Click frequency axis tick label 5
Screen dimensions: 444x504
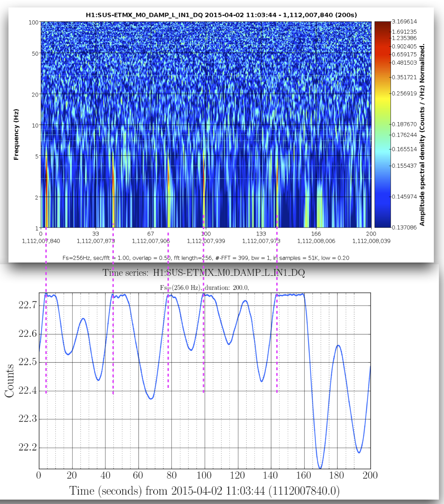[x=37, y=156]
